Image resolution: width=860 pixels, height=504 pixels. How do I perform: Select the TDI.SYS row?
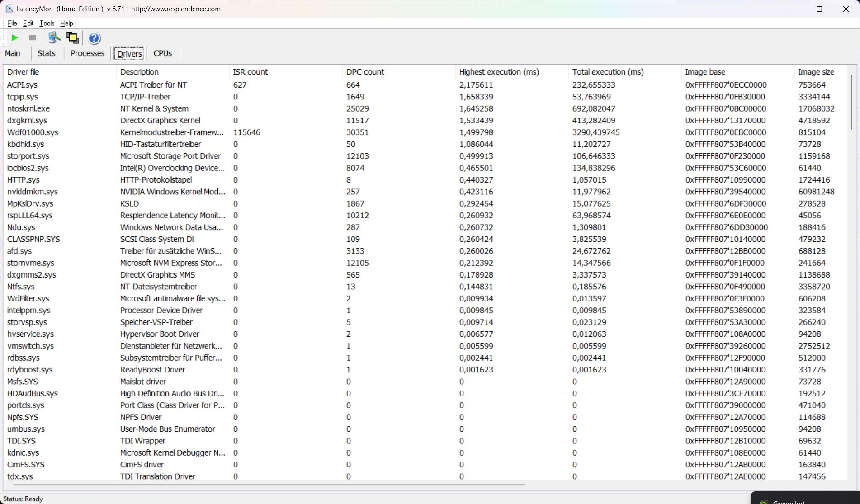(425, 441)
